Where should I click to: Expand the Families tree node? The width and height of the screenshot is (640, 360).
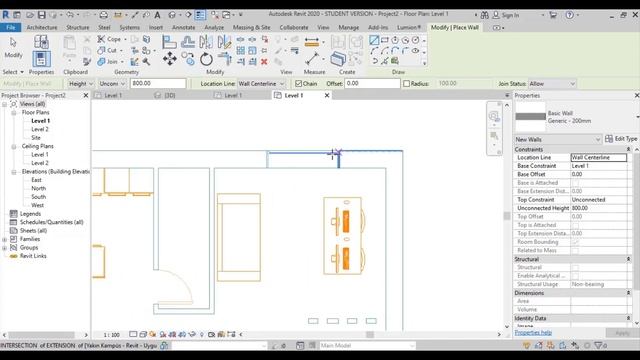4,239
